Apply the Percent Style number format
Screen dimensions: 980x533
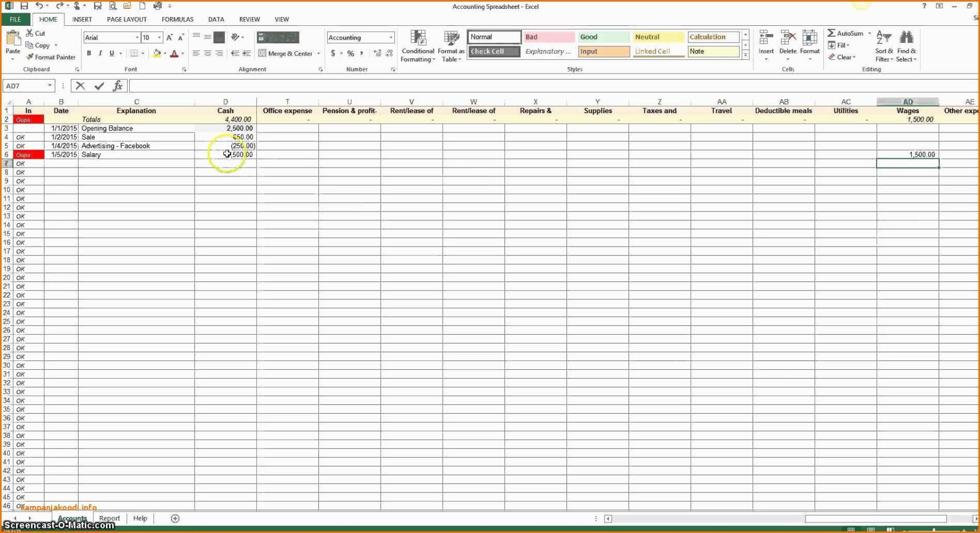tap(350, 53)
